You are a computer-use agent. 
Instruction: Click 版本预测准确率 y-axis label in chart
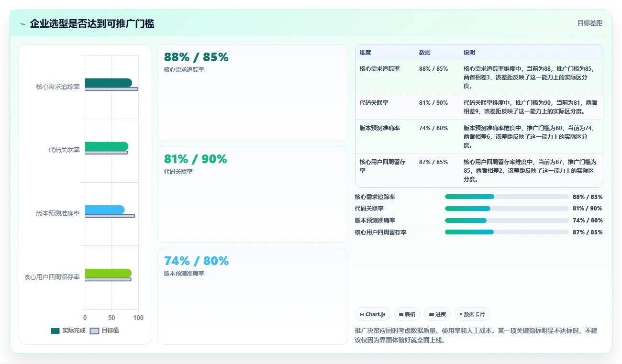58,213
